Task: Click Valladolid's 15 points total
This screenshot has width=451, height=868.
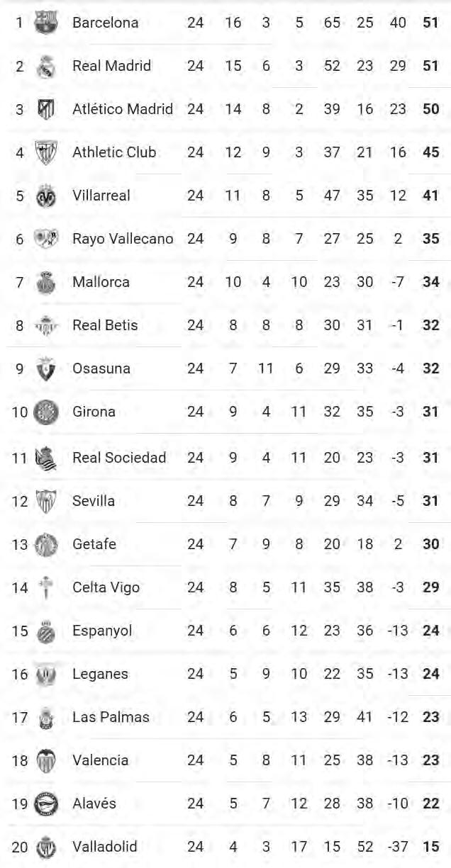Action: [430, 847]
